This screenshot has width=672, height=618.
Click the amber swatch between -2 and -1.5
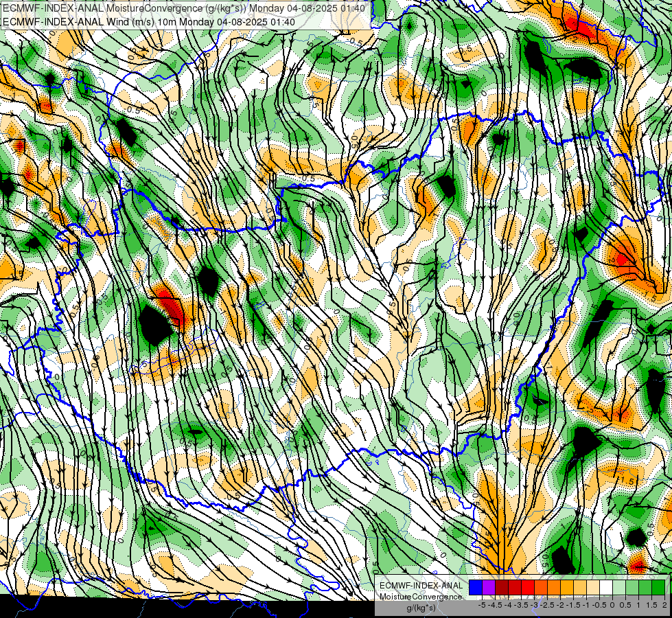(567, 588)
